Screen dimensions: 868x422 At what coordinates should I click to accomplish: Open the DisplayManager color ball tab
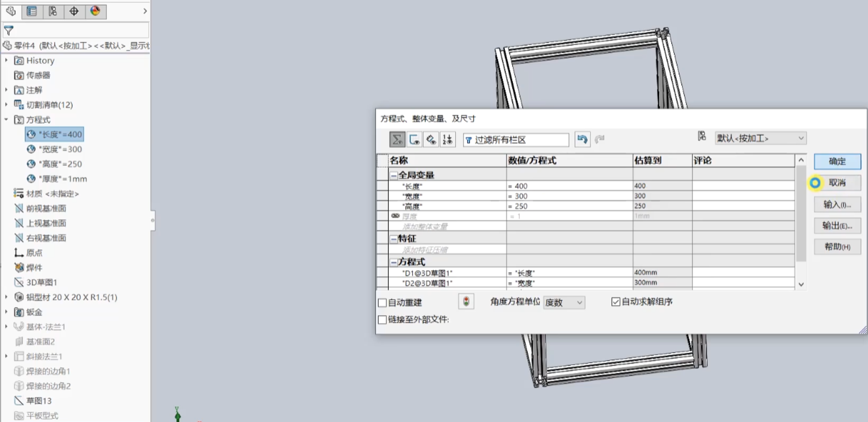95,11
